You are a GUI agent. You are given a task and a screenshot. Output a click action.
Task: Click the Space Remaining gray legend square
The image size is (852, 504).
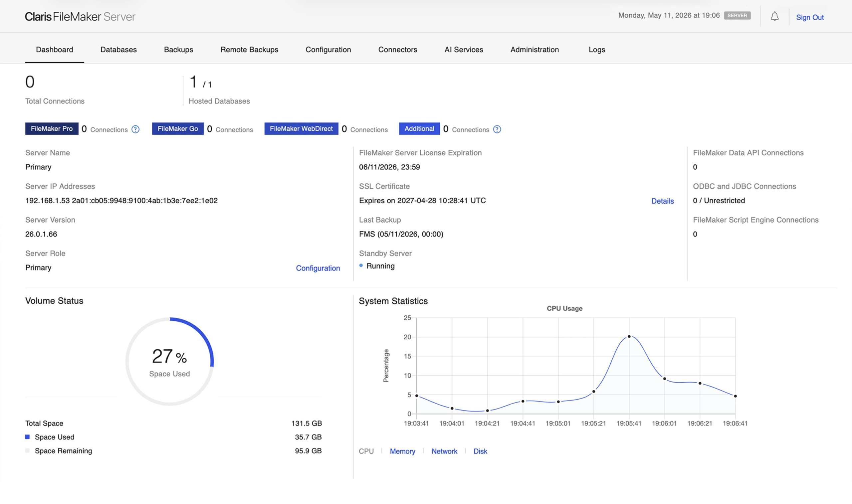point(28,451)
